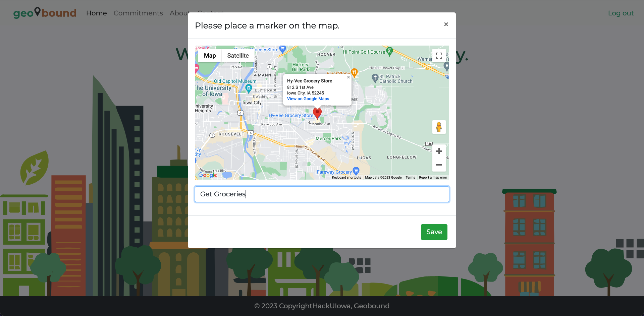
Task: Zoom in on the map
Action: tap(439, 151)
